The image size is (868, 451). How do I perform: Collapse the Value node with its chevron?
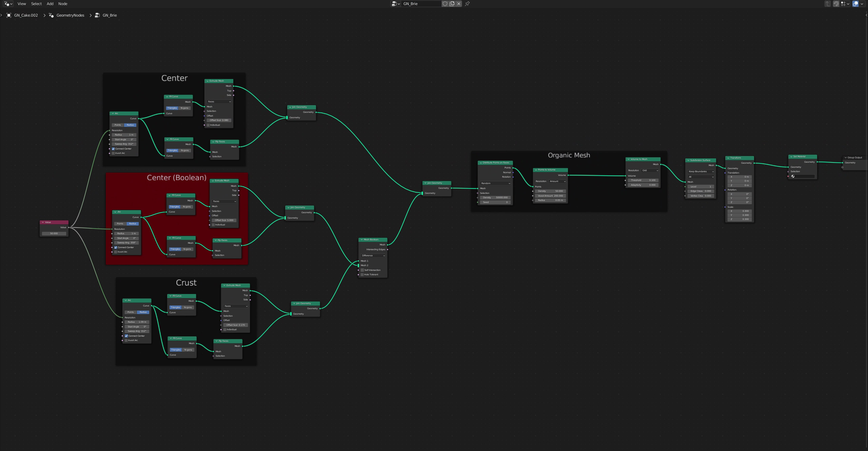43,222
